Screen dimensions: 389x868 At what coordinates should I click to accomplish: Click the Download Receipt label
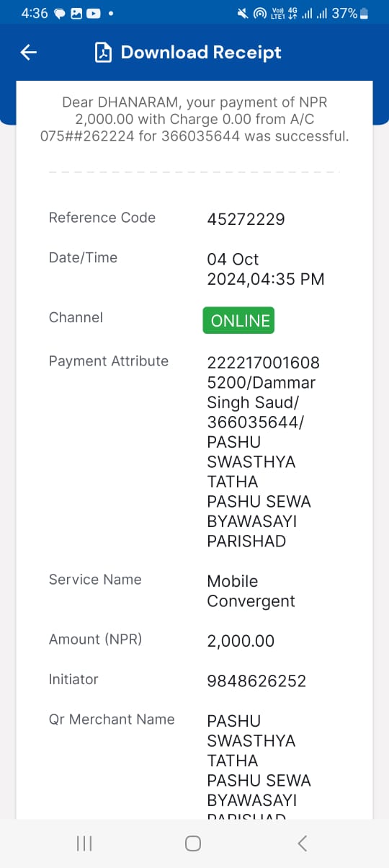[201, 53]
